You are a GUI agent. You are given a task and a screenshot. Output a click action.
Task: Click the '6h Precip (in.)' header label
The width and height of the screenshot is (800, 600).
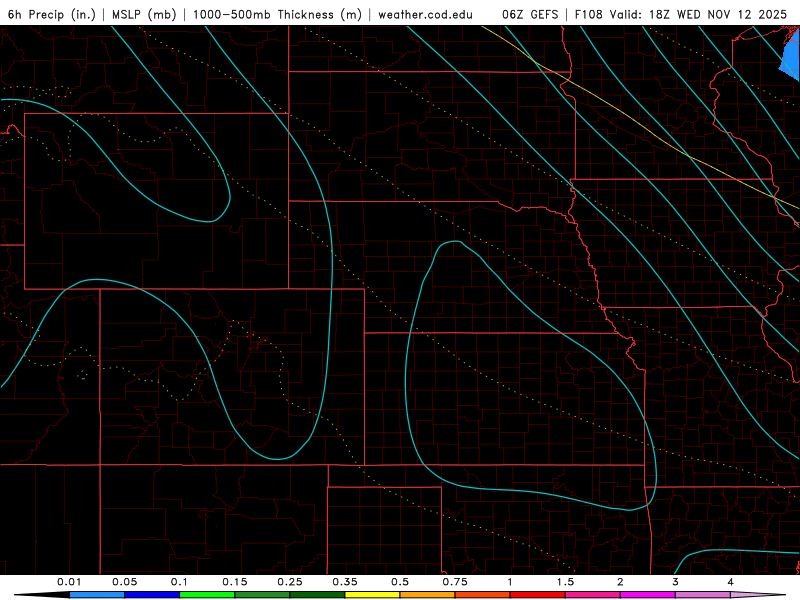coord(52,14)
